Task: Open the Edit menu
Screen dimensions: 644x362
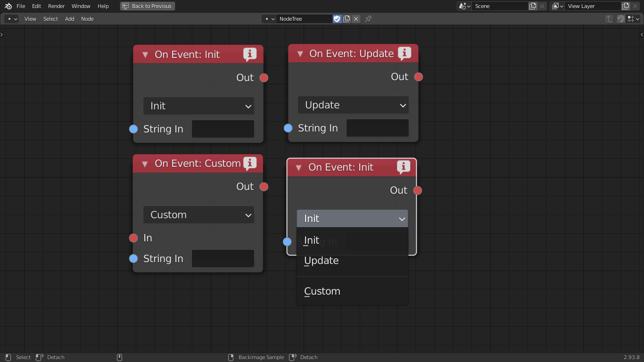Action: [x=37, y=6]
